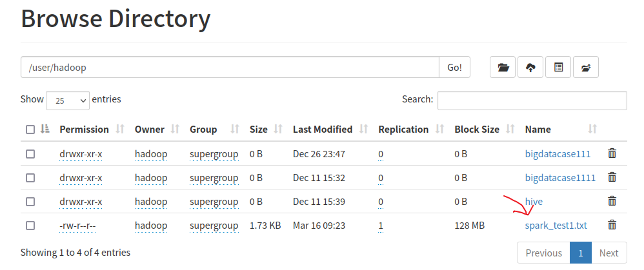
Task: Tick the spark_test1.txt row checkbox
Action: tap(30, 226)
